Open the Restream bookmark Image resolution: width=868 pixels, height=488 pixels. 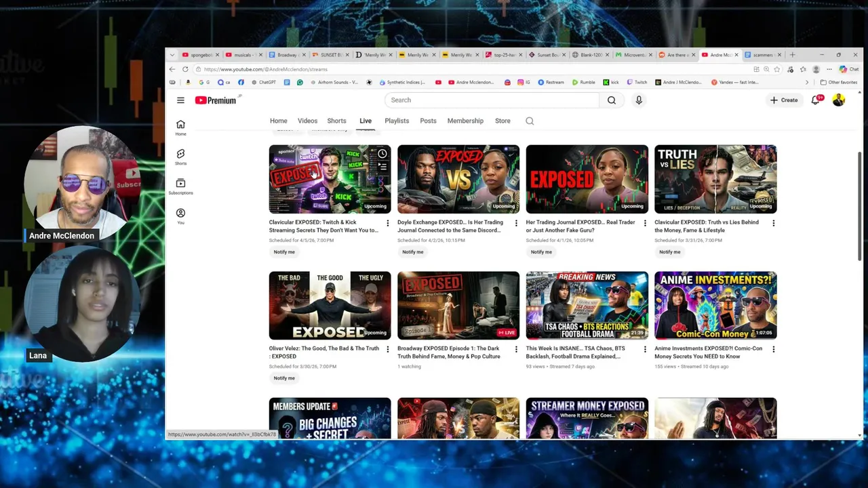click(x=551, y=82)
